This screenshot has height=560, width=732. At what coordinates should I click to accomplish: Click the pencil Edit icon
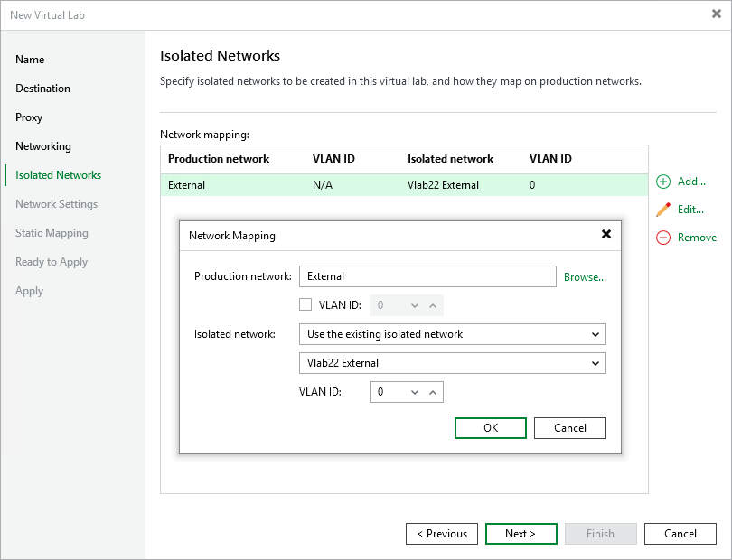[663, 210]
